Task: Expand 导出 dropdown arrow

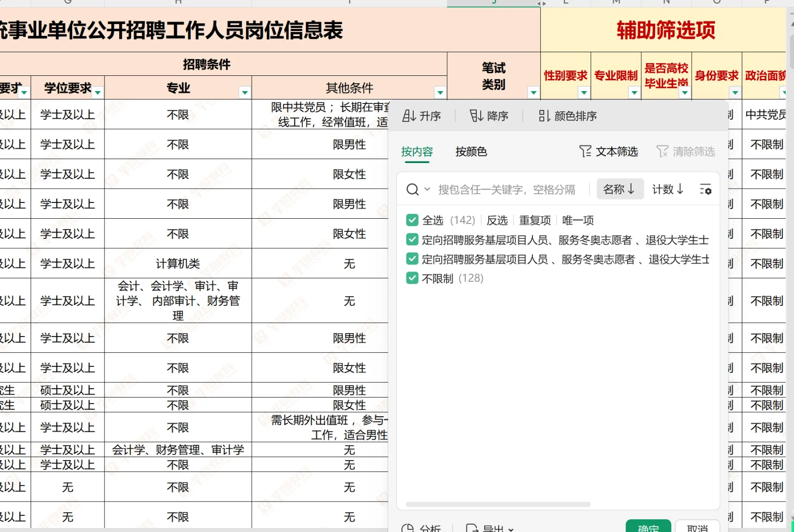Action: (x=511, y=530)
